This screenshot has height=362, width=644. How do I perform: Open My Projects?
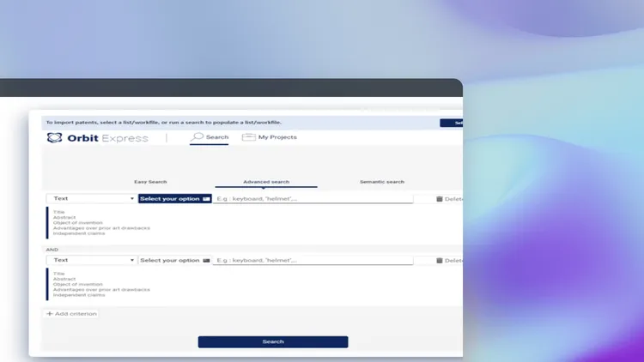[270, 137]
